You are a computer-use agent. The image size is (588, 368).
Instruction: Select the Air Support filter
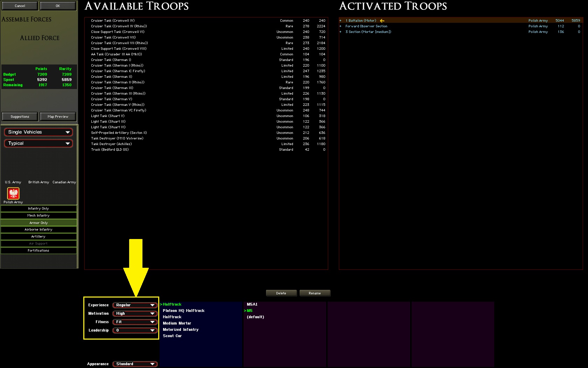(38, 244)
